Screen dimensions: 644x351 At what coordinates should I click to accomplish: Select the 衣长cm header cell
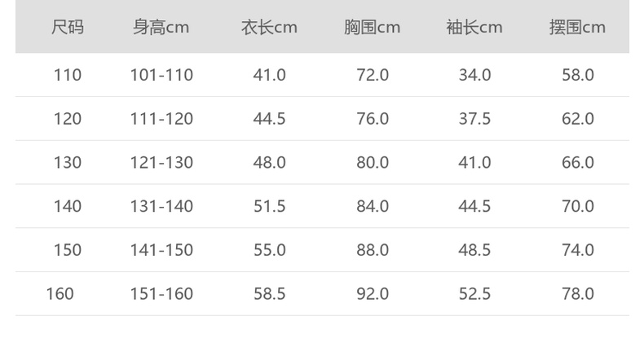(x=269, y=28)
